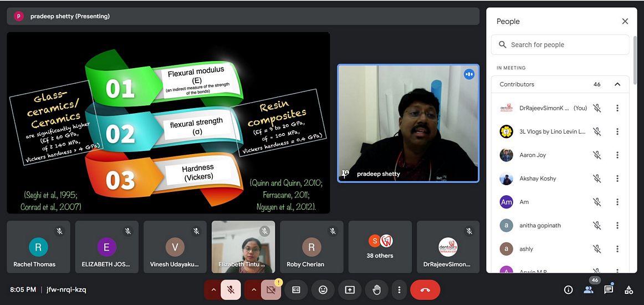Open more options for 3L Vlogs by Lino Levin

tap(617, 131)
